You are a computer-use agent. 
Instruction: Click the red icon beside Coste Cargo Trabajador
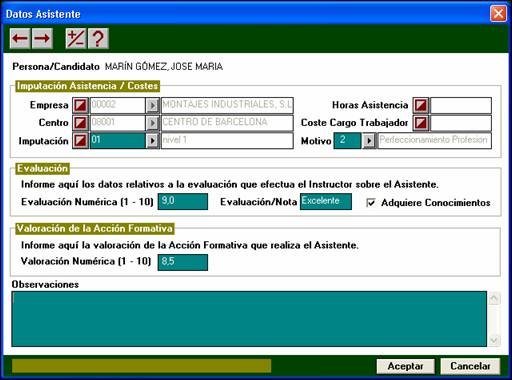421,123
